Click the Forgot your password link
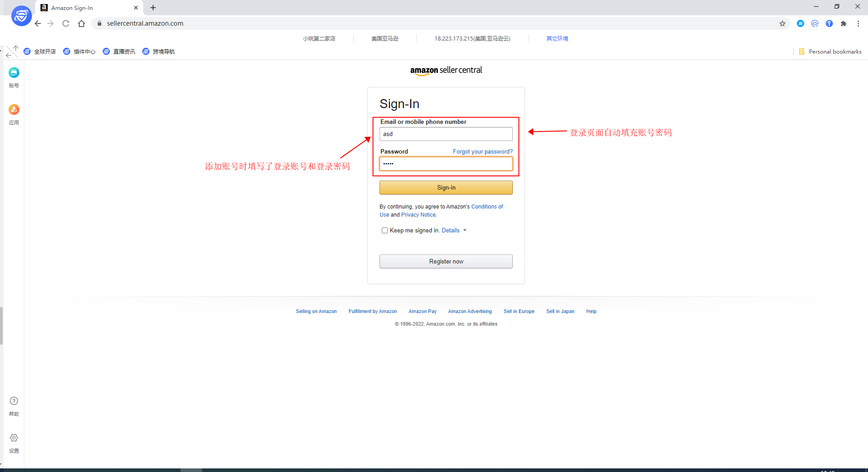The height and width of the screenshot is (472, 868). pos(483,152)
